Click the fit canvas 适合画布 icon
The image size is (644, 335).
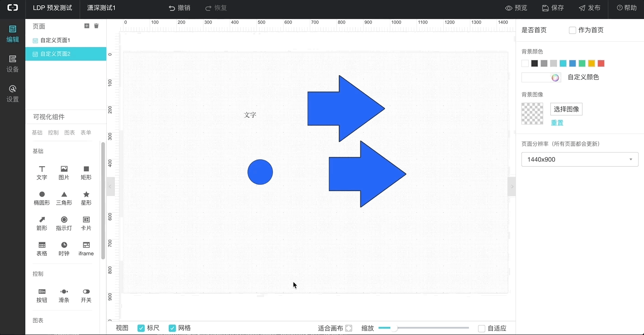click(349, 328)
